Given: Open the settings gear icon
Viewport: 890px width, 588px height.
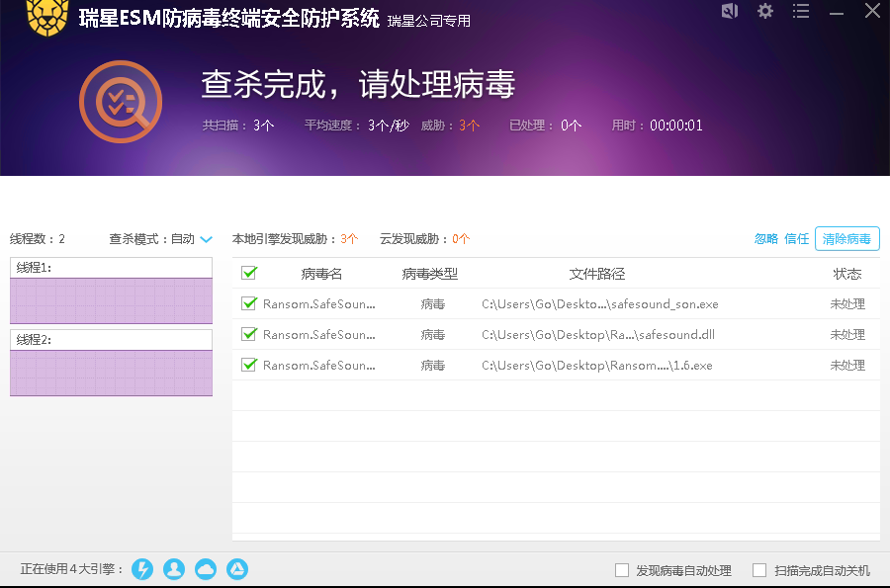Looking at the screenshot, I should (765, 11).
